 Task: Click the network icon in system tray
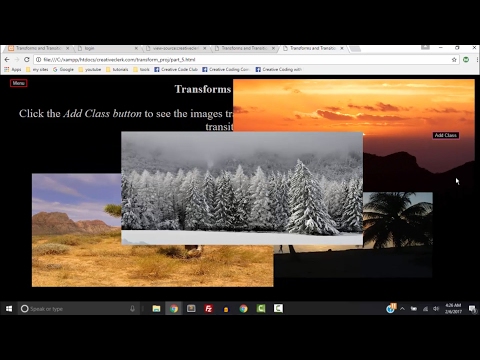tap(425, 309)
